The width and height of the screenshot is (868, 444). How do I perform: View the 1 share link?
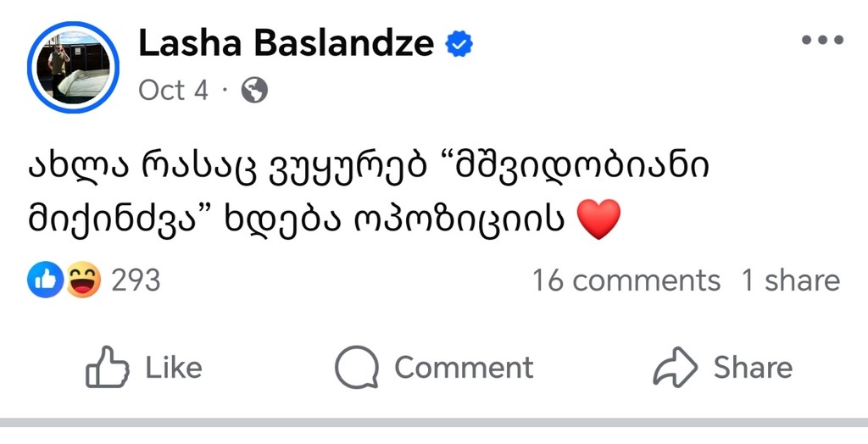(x=791, y=280)
